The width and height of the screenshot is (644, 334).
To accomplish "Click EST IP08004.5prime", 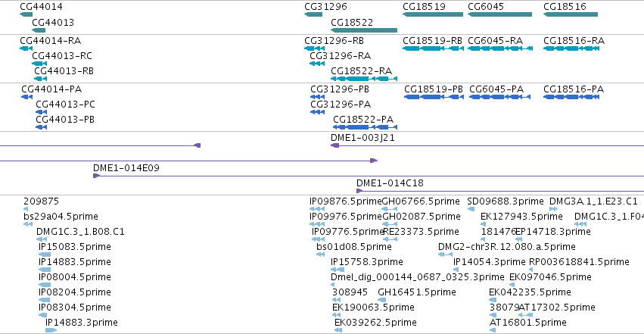I will pos(45,285).
